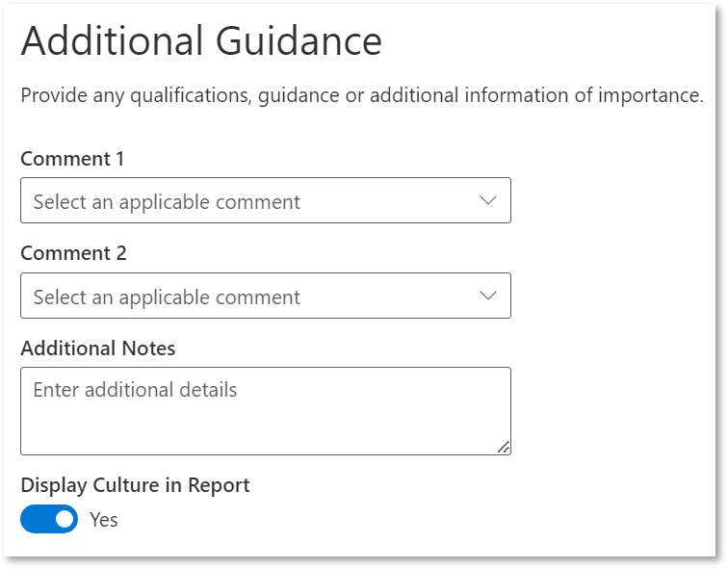Click the chevron arrow in Comment 1 field

[488, 200]
